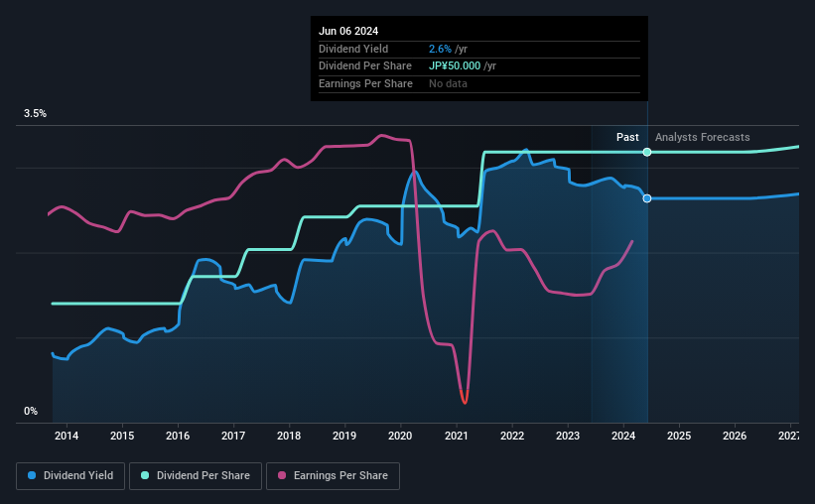Click the 2.6% dividend yield value in tooltip
This screenshot has width=815, height=504.
click(x=440, y=49)
